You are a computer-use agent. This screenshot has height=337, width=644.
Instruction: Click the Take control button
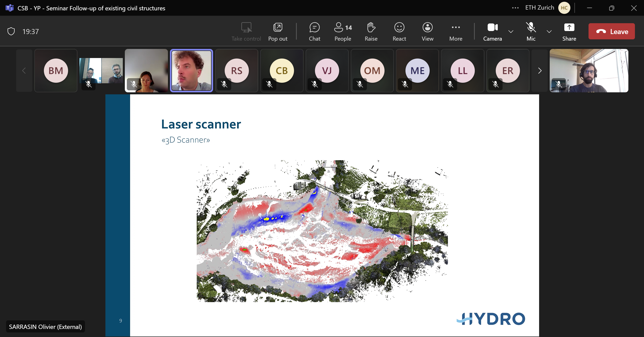246,32
